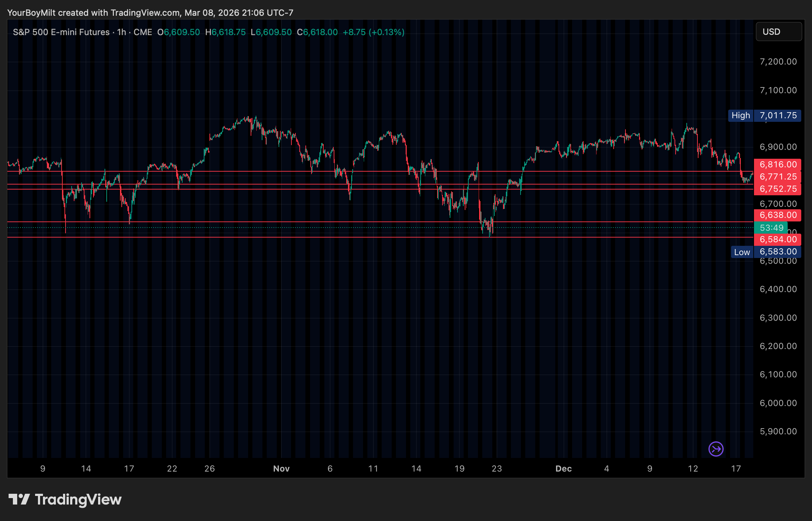Select the 6,771.25 red price line label
812x521 pixels.
click(778, 177)
